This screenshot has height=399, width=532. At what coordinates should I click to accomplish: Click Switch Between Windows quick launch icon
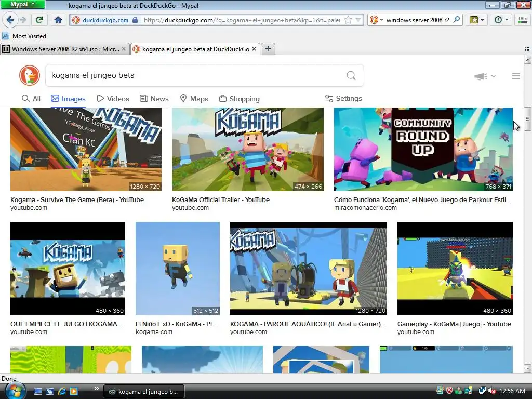[49, 391]
